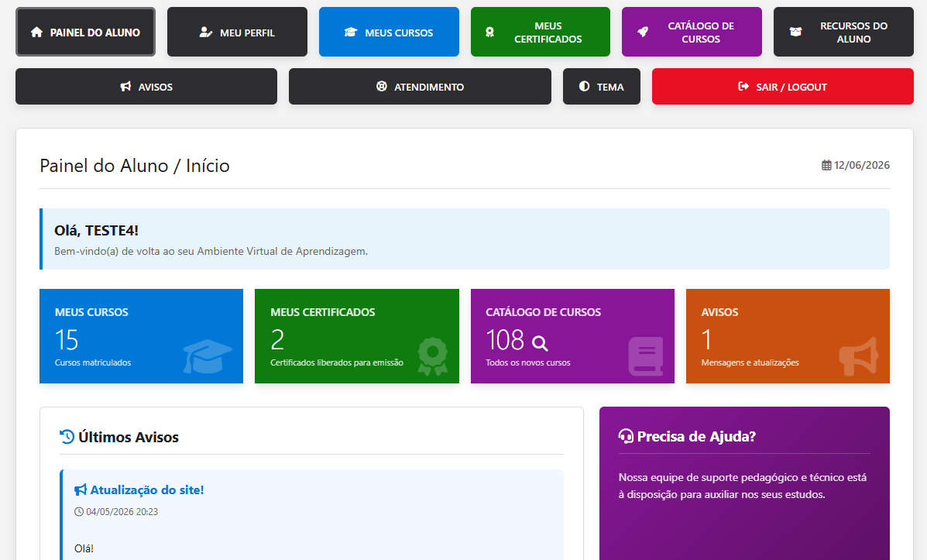Open the blue Meus Cursos card showing 15

[141, 336]
